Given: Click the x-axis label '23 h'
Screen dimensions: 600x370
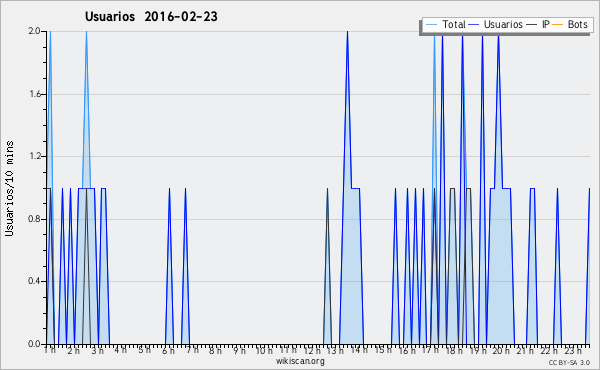Looking at the screenshot, I should (x=573, y=350).
